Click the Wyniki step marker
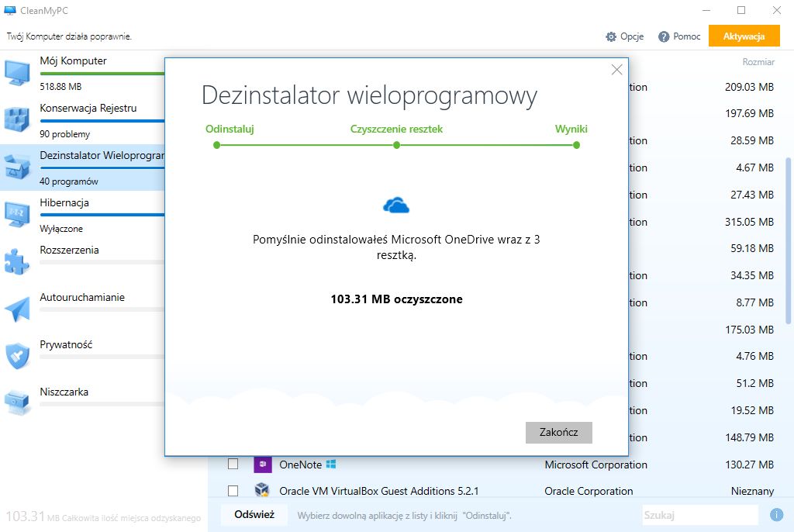Screen dimensions: 794x532 576,146
